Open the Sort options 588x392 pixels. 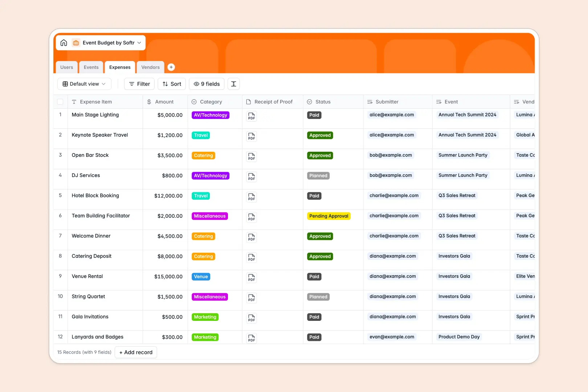(171, 84)
